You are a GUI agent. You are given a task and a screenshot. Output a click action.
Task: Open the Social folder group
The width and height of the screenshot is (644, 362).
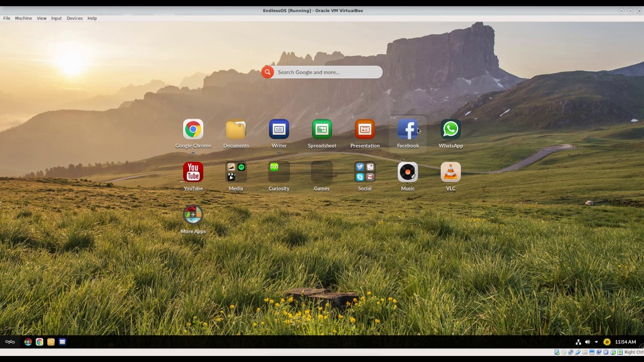365,177
